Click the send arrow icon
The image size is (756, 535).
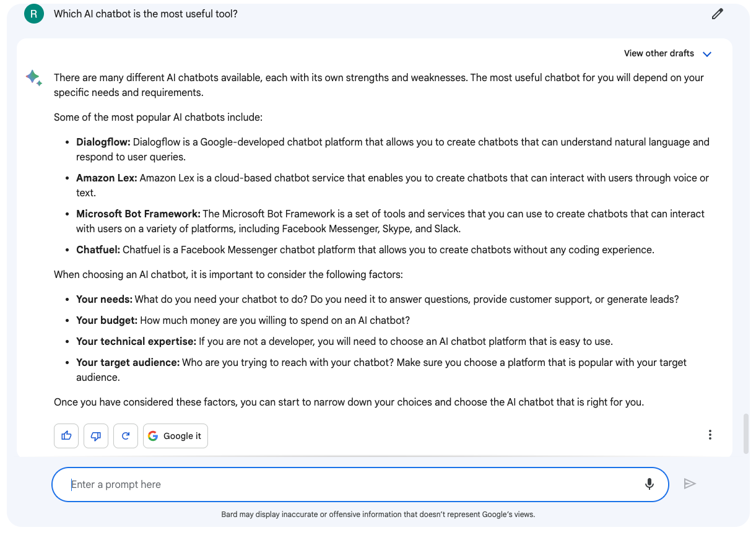pyautogui.click(x=690, y=484)
